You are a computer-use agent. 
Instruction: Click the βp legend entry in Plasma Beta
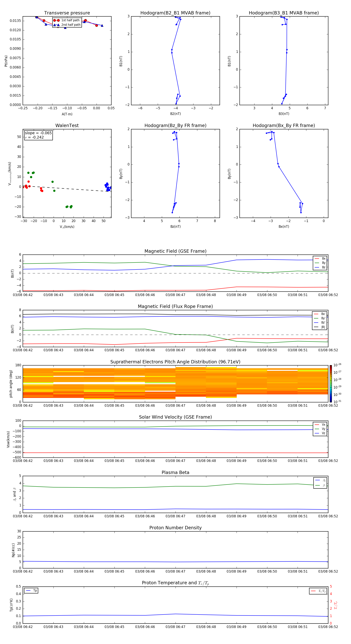(x=320, y=480)
